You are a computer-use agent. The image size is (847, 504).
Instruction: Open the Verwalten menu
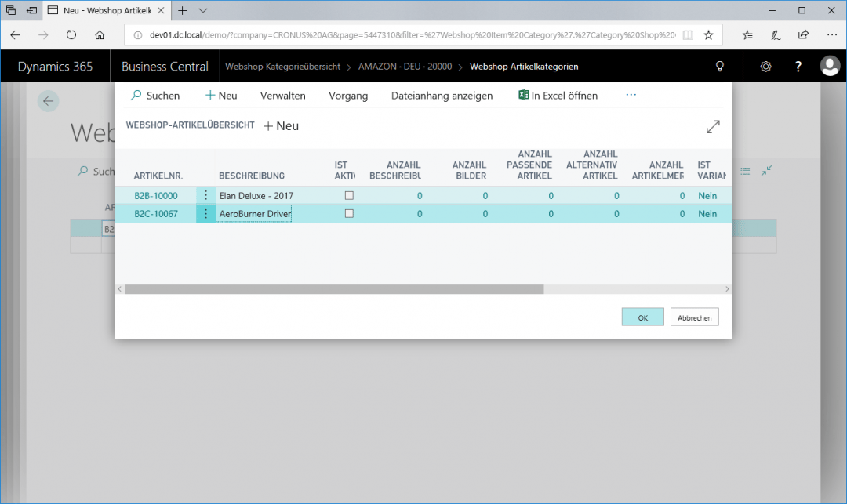tap(283, 96)
